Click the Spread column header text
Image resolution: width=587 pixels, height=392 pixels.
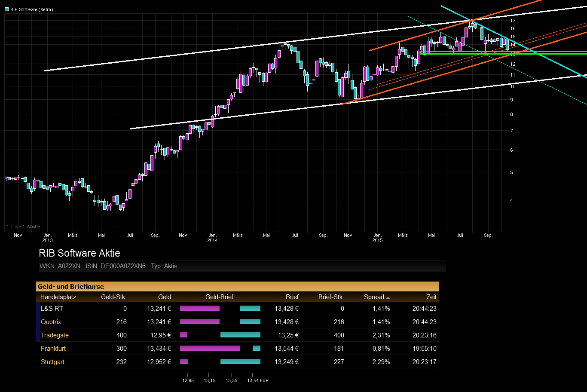tap(374, 297)
